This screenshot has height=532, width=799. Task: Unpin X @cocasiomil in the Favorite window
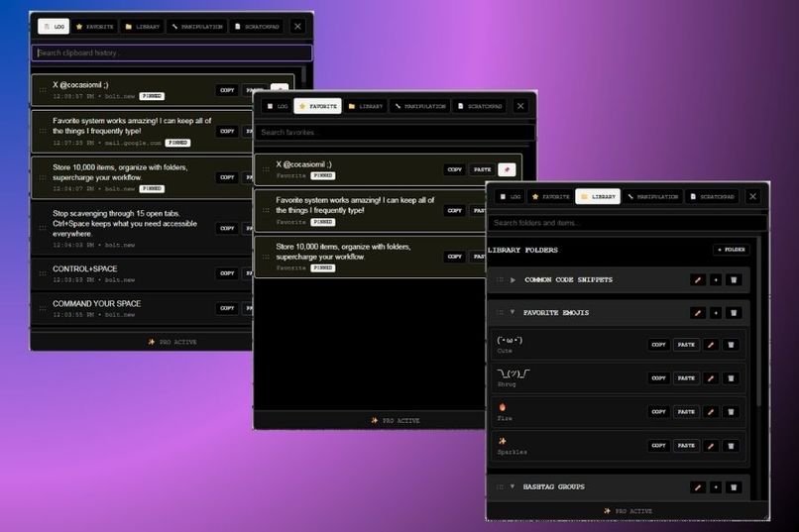(x=507, y=169)
